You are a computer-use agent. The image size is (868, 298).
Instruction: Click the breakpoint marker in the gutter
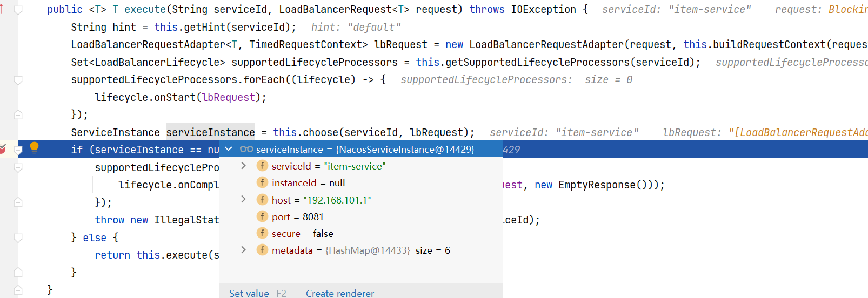tap(3, 150)
